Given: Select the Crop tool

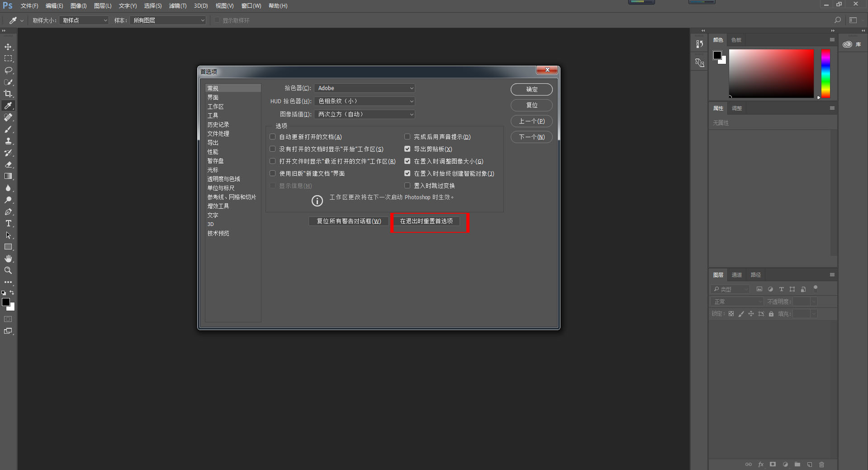Looking at the screenshot, I should point(8,94).
